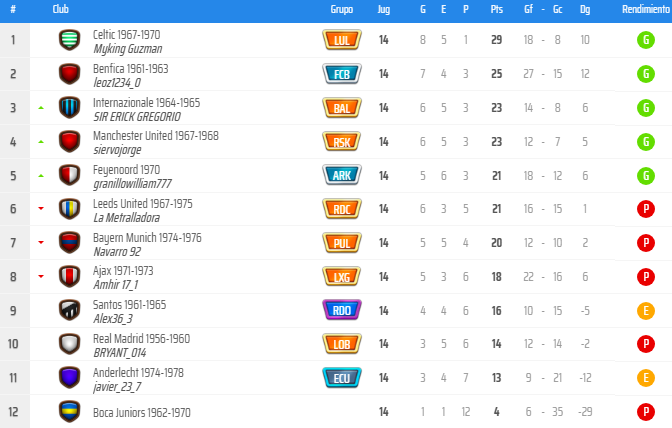Image resolution: width=672 pixels, height=428 pixels.
Task: Click the Grupo column header
Action: [x=342, y=9]
